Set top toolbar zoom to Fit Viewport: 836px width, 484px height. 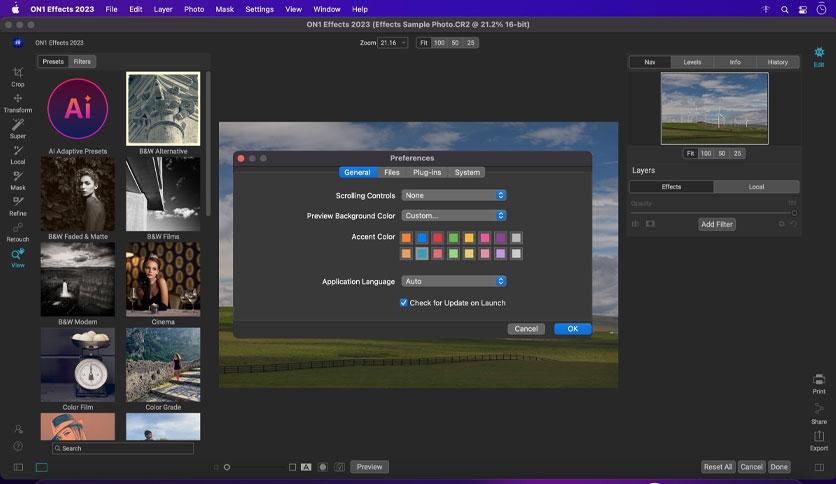[423, 43]
